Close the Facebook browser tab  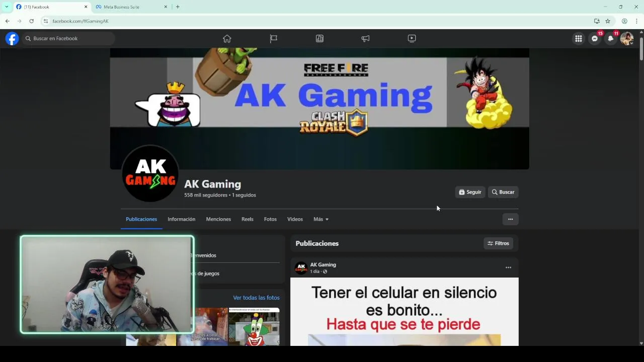(86, 7)
